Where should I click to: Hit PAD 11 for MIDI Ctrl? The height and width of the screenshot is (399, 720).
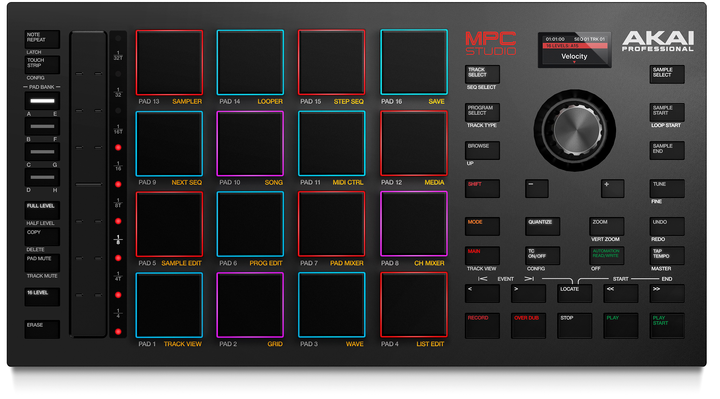pos(332,144)
